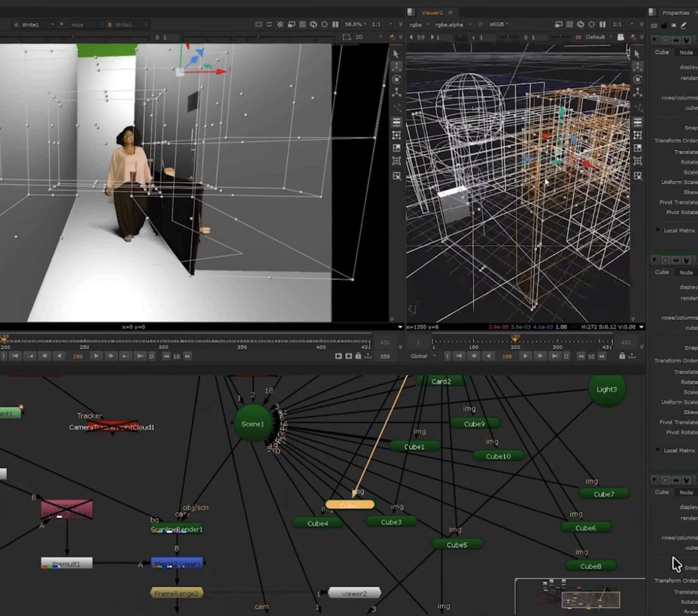Viewport: 698px width, 616px height.
Task: Choose the arrow select tool in left viewer
Action: click(x=396, y=54)
